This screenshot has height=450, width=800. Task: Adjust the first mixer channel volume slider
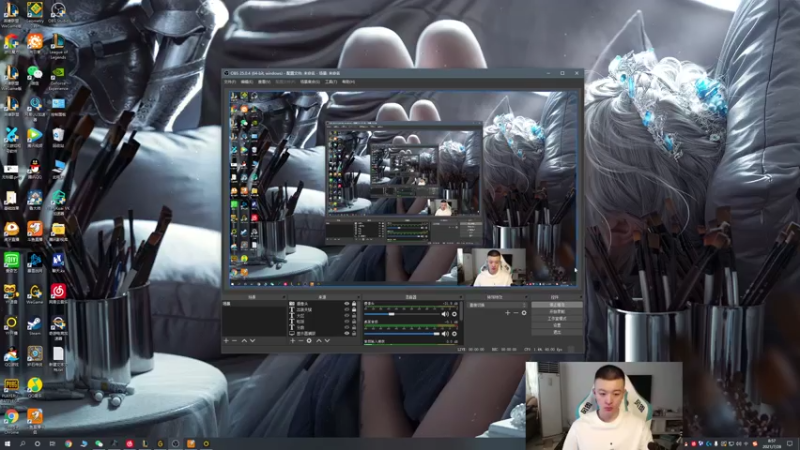click(x=402, y=314)
